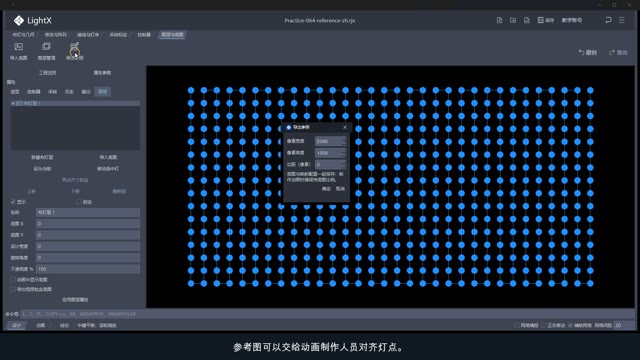Click the 上移 move-up button

pyautogui.click(x=31, y=191)
